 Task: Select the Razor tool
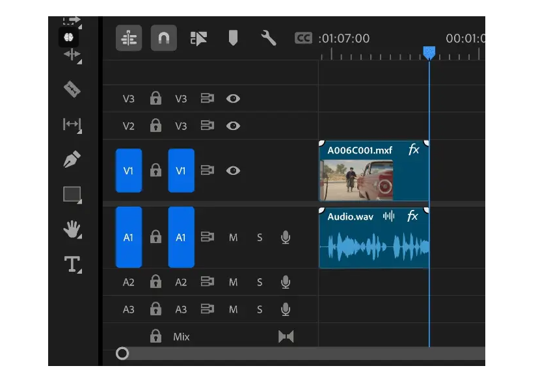click(x=72, y=89)
